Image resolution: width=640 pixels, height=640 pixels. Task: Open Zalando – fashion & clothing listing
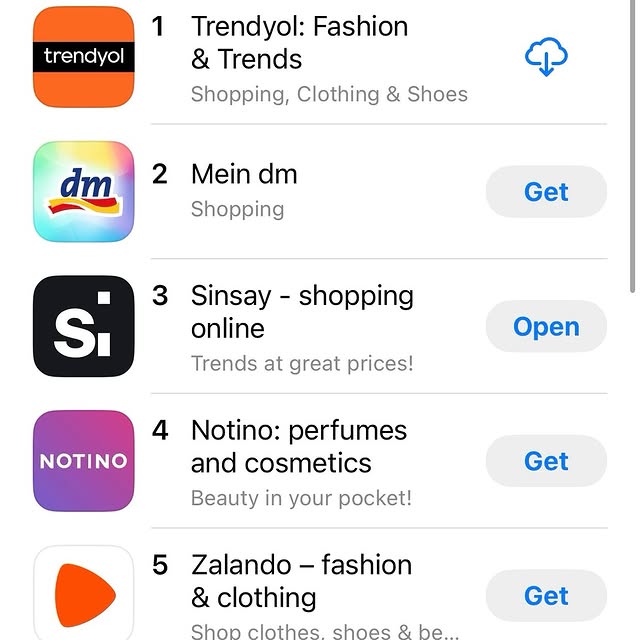pos(302,581)
